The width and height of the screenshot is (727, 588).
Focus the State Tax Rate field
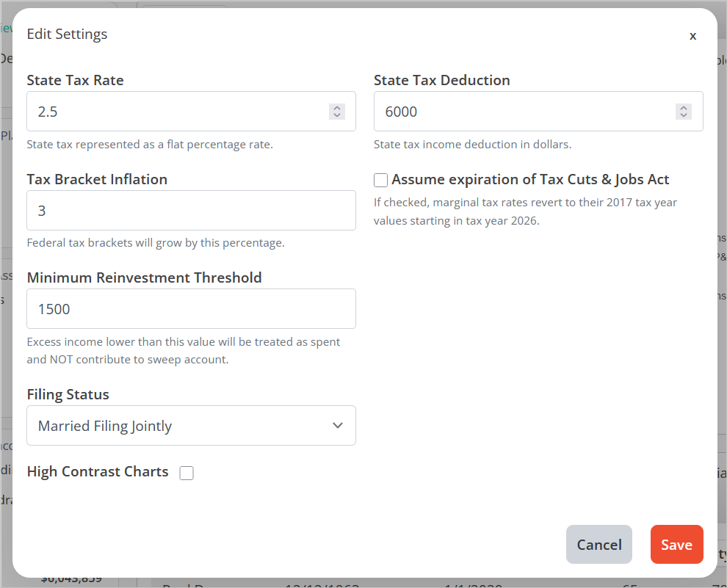point(176,112)
